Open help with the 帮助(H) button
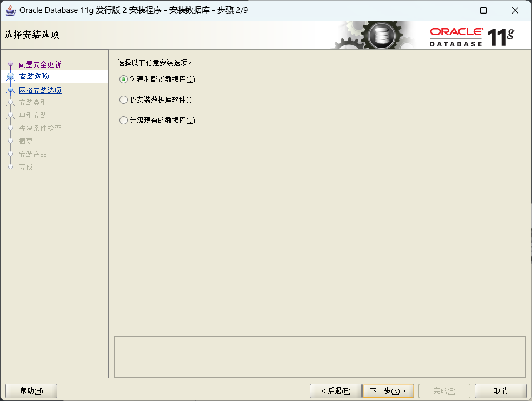 point(31,391)
